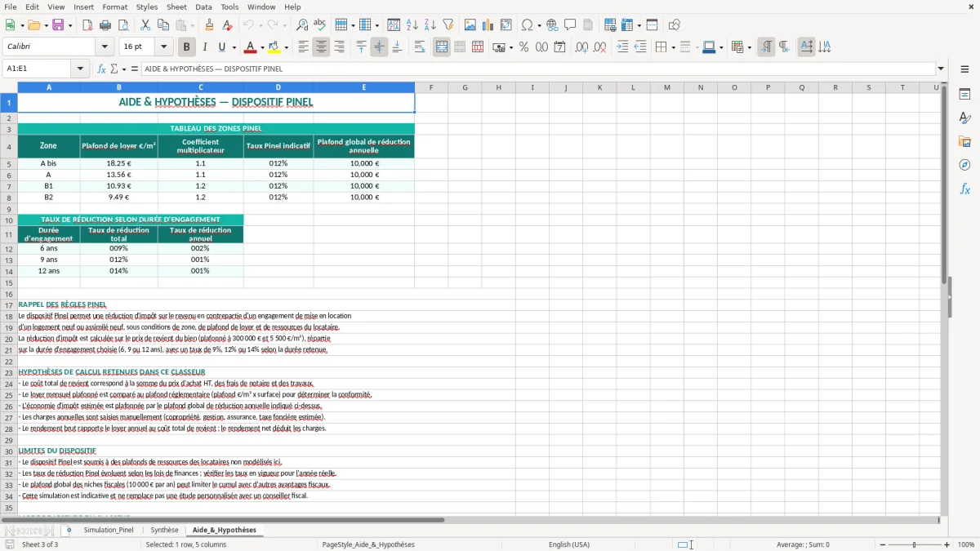
Task: Open the Format menu
Action: (115, 7)
